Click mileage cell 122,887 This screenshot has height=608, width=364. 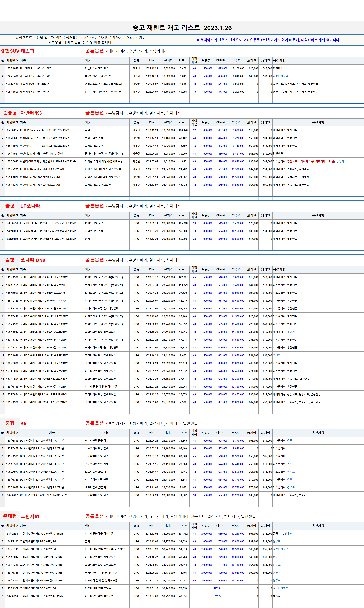[183, 277]
